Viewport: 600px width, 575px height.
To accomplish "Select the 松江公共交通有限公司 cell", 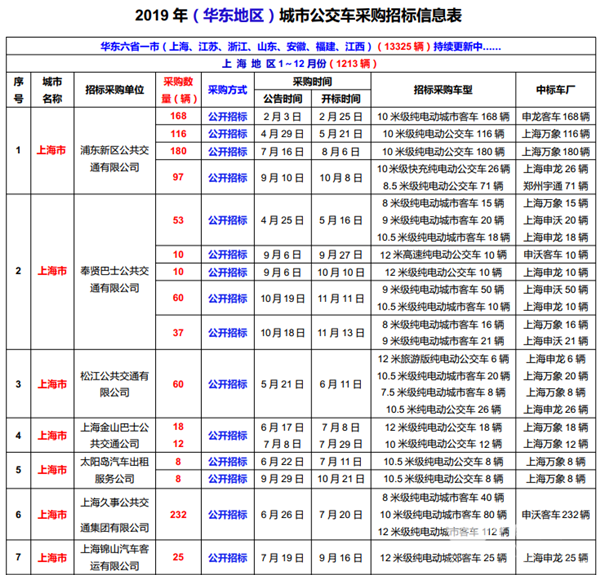I will click(114, 384).
